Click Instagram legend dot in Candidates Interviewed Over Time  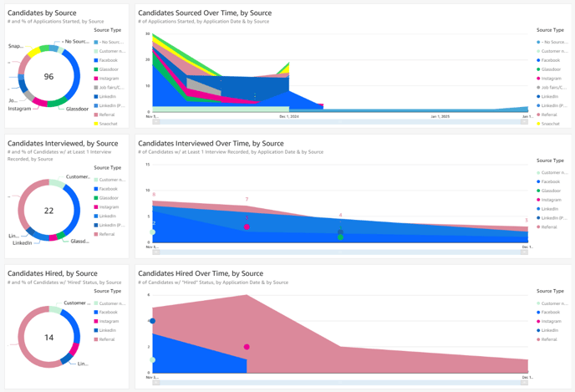coord(538,200)
